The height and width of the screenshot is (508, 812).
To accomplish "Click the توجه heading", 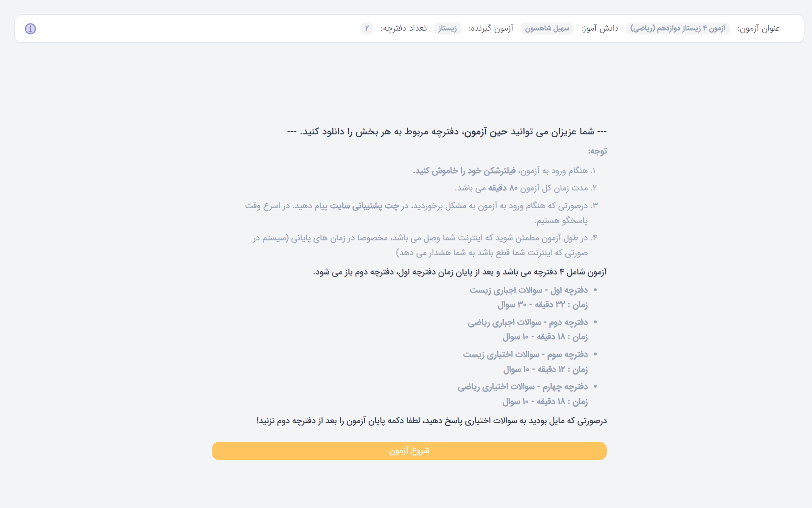I will (x=597, y=151).
